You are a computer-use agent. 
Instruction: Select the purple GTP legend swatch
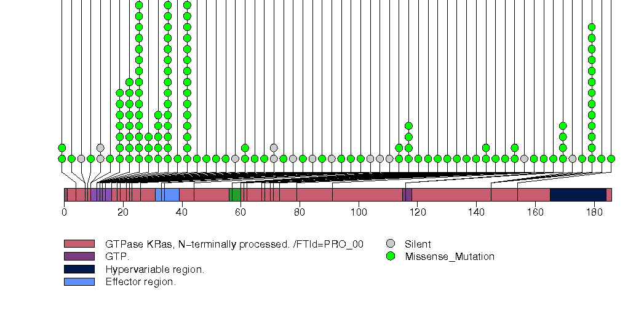79,256
